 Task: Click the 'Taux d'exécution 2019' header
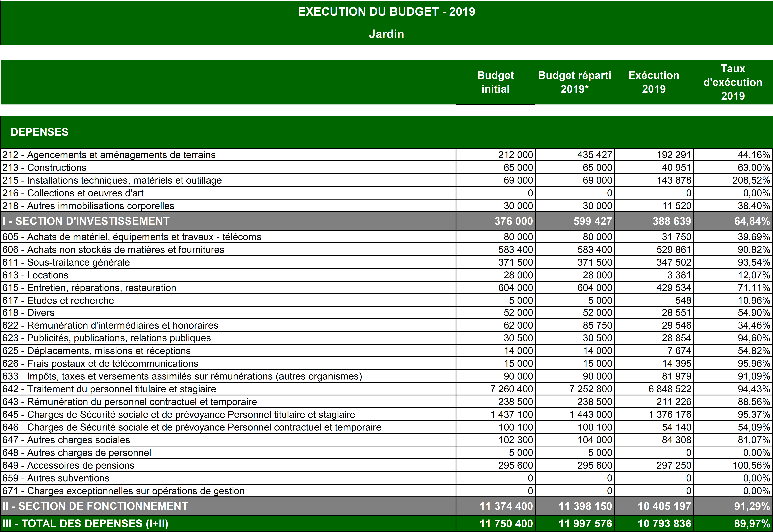(x=733, y=82)
